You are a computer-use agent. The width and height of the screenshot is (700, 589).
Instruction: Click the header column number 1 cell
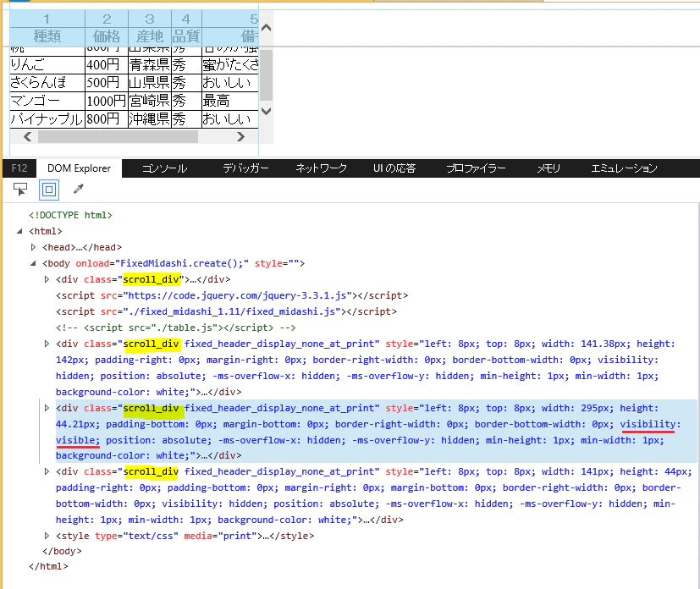tap(47, 19)
